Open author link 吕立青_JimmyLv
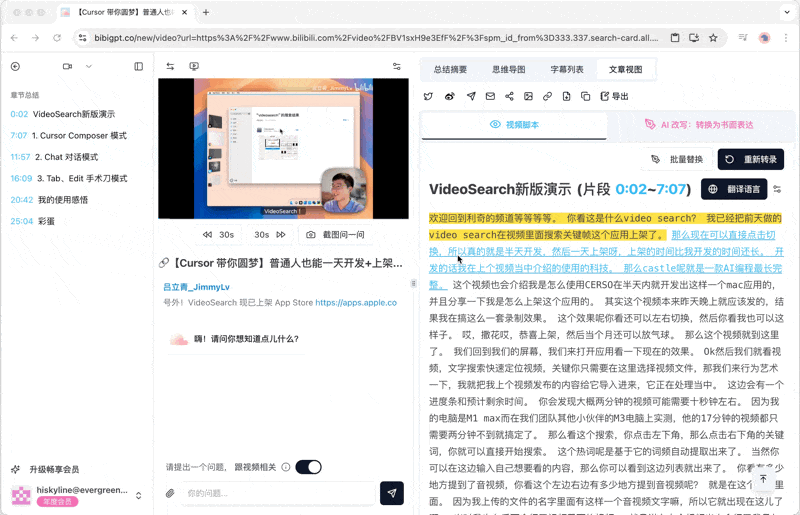This screenshot has height=515, width=800. (196, 287)
